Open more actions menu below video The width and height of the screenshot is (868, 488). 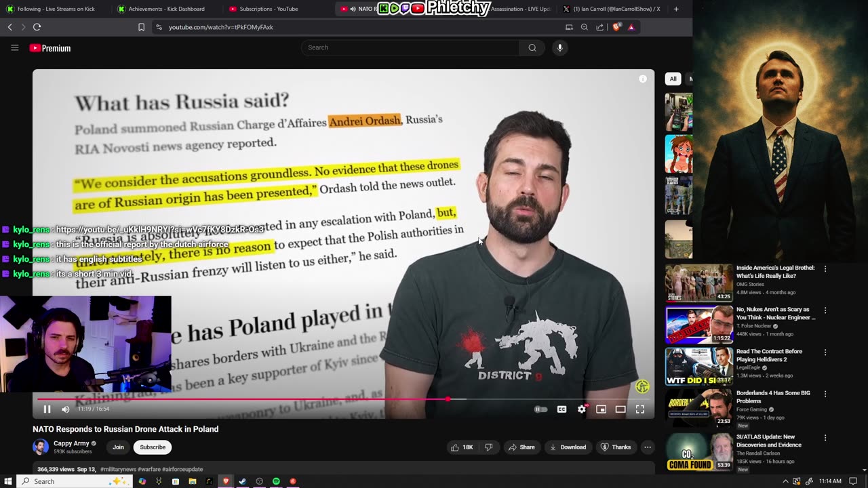(648, 447)
